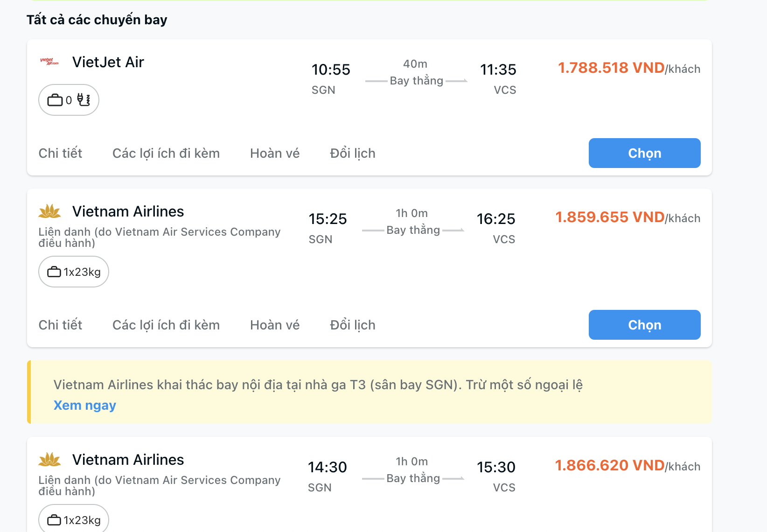Click the 1.866.620 VND price of 14:30 flight
767x532 pixels.
pyautogui.click(x=609, y=466)
